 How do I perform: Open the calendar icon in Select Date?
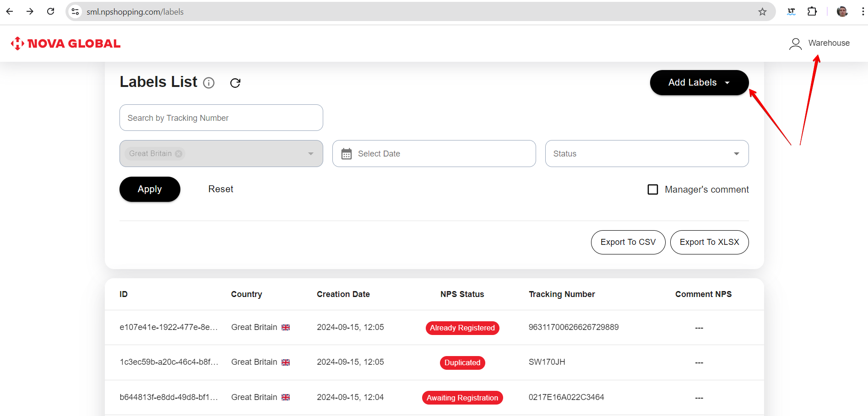pos(347,154)
